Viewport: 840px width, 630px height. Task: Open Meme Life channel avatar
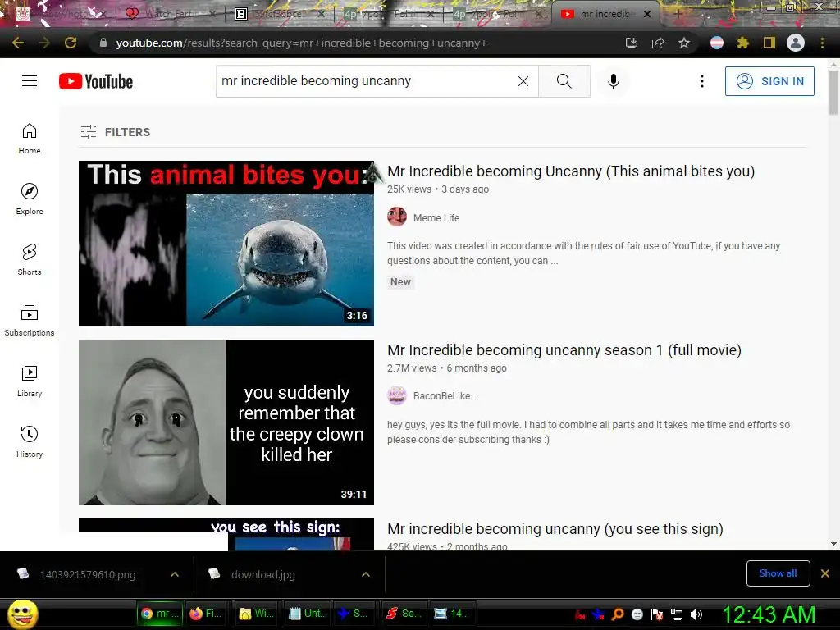[x=397, y=217]
